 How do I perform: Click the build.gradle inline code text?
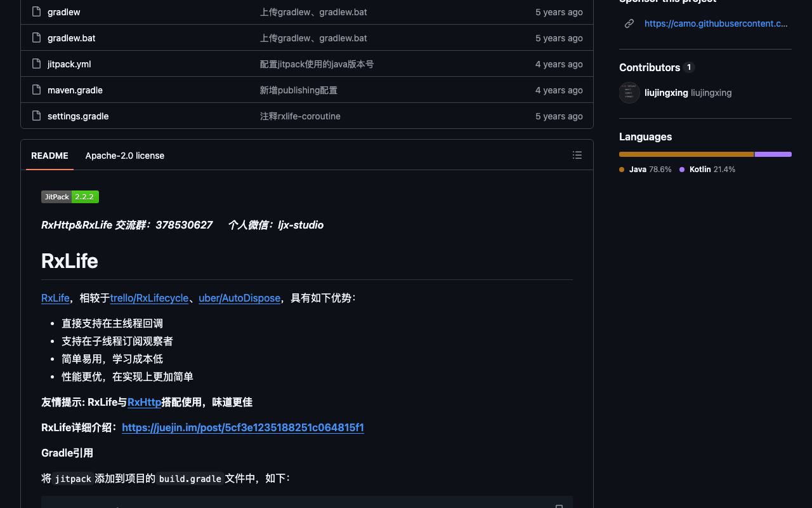pyautogui.click(x=190, y=479)
